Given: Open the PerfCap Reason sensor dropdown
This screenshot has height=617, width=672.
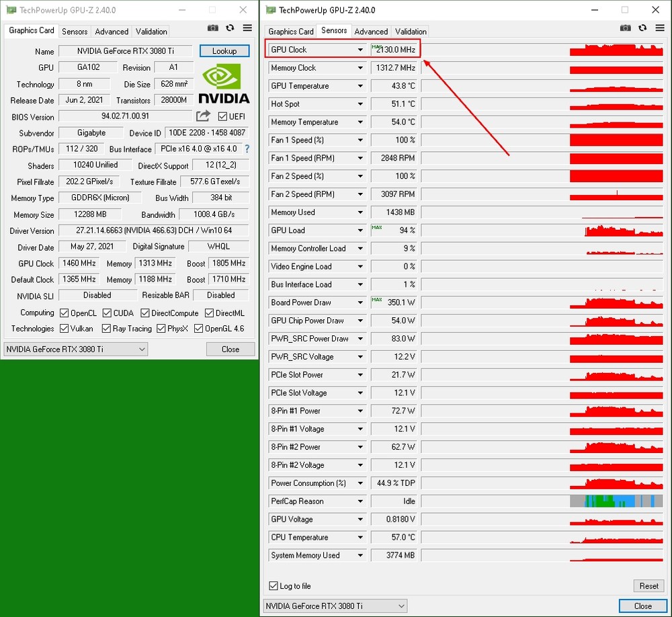Looking at the screenshot, I should coord(360,501).
